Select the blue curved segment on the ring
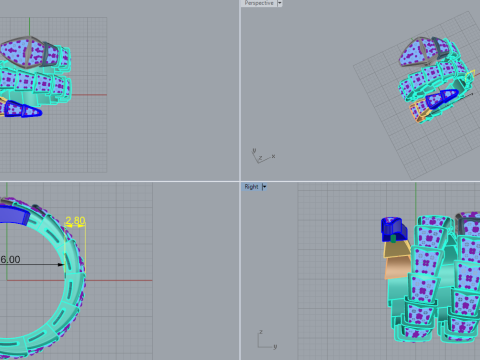The image size is (480, 360). [14, 214]
